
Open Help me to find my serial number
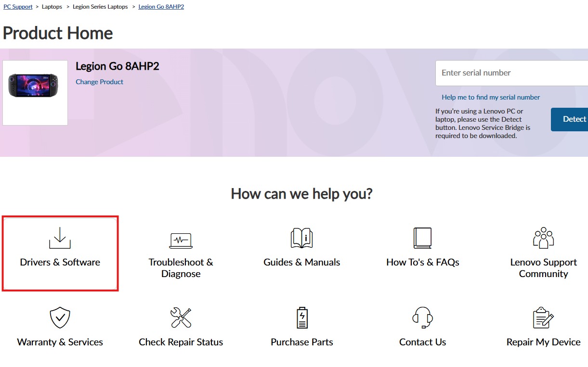pyautogui.click(x=491, y=97)
